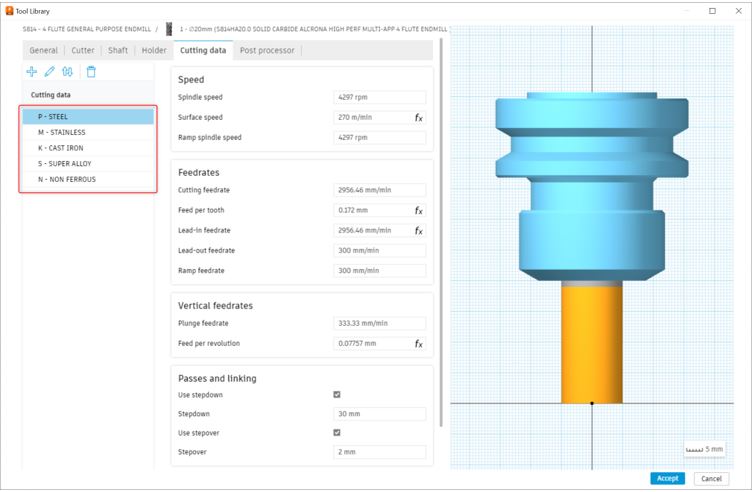The height and width of the screenshot is (492, 756).
Task: Open the Holder tab
Action: click(x=154, y=50)
